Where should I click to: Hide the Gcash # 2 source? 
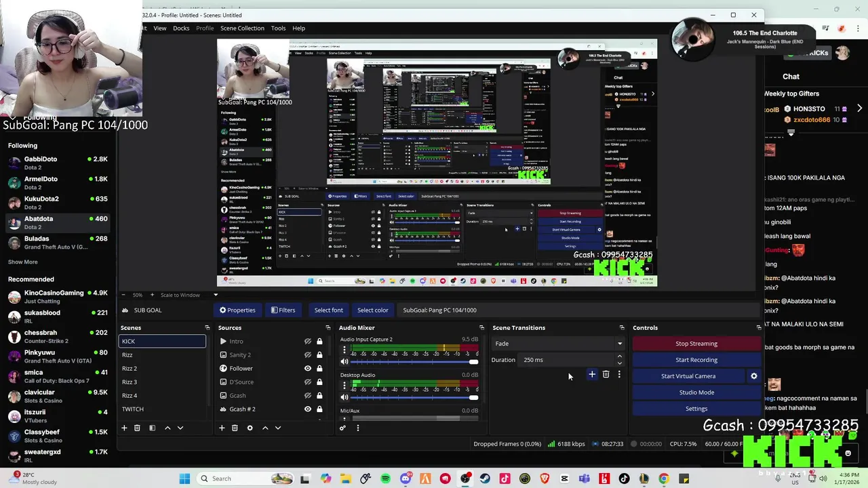tap(308, 409)
